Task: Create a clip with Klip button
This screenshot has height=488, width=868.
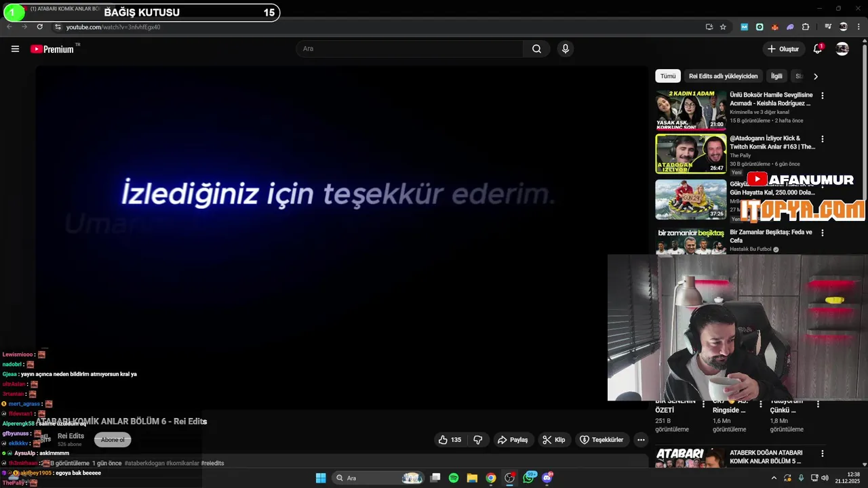Action: click(x=554, y=440)
